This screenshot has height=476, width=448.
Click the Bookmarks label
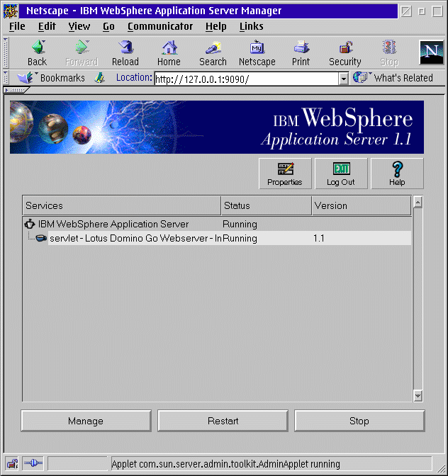point(62,78)
